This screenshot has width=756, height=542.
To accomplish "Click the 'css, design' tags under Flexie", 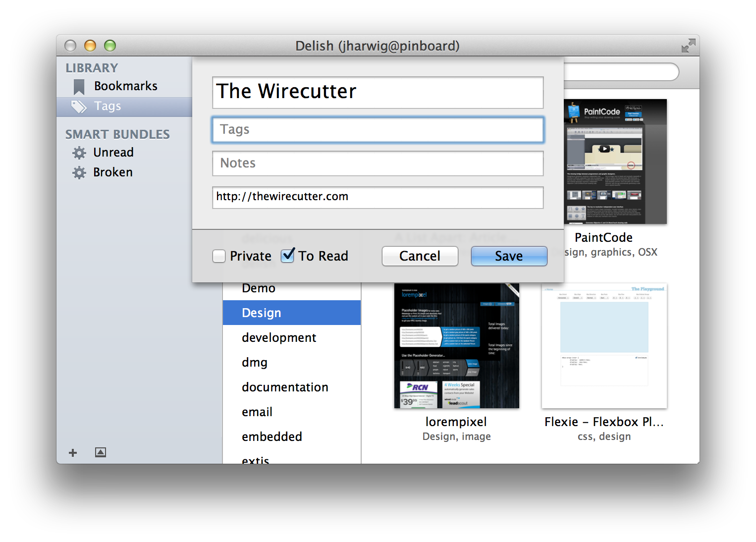I will tap(604, 436).
